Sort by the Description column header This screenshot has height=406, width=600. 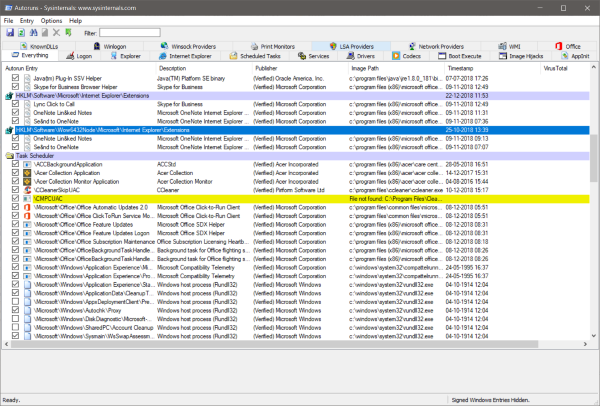click(204, 68)
